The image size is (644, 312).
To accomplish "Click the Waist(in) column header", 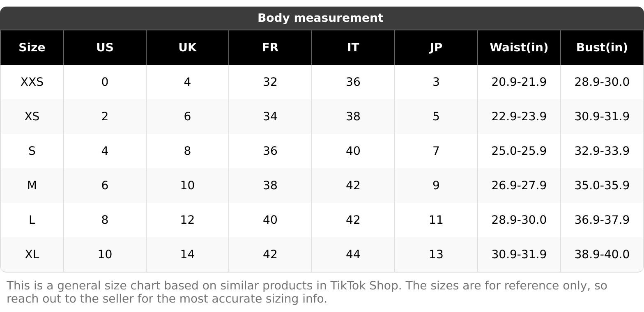I will pos(519,48).
